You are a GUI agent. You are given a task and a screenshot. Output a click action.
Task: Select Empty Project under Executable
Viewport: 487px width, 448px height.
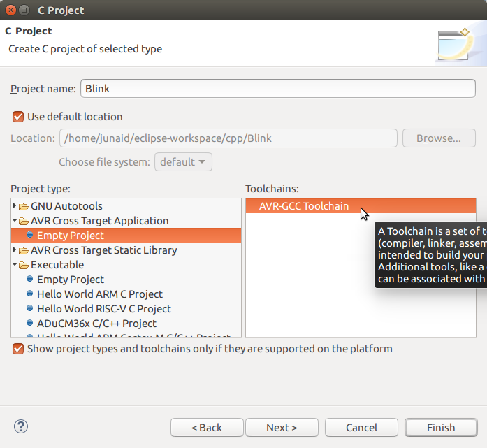pyautogui.click(x=70, y=280)
